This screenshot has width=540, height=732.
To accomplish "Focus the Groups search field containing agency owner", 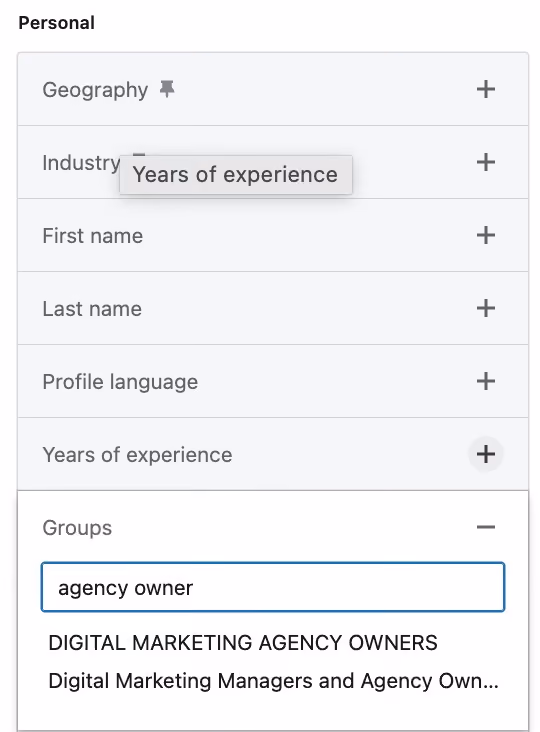I will pyautogui.click(x=273, y=587).
